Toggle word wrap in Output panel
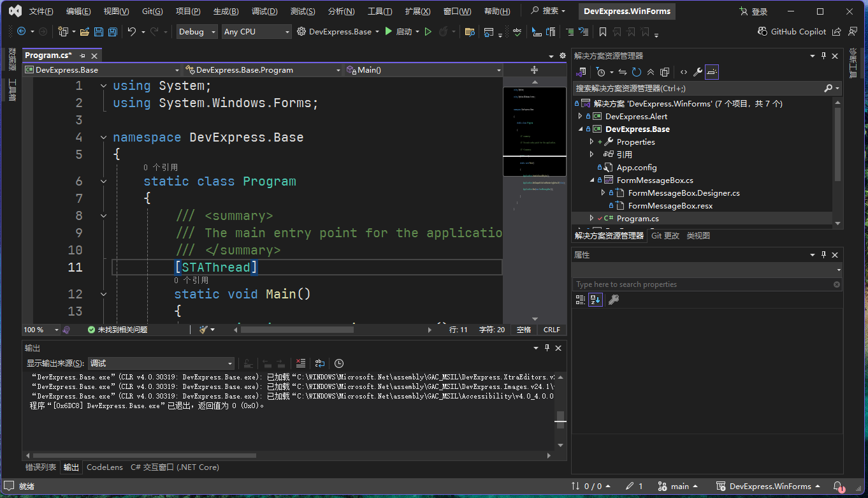Image resolution: width=868 pixels, height=498 pixels. click(320, 363)
